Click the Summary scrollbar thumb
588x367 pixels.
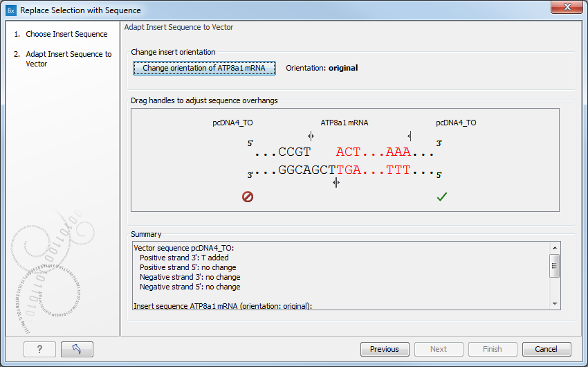pyautogui.click(x=554, y=265)
